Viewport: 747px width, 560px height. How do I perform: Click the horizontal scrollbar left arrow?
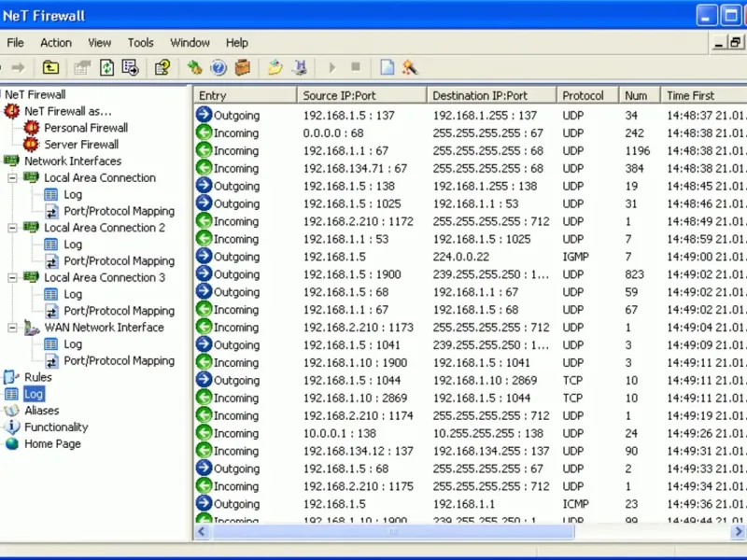tap(202, 531)
